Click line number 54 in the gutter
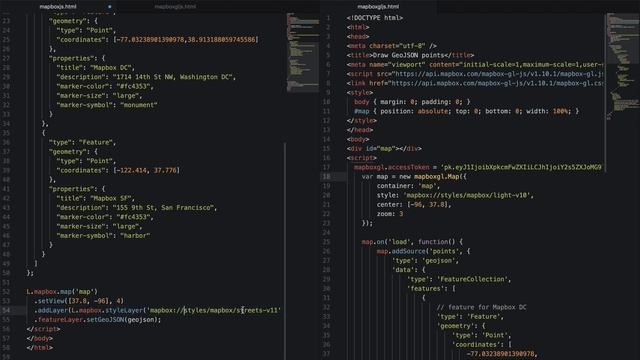This screenshot has width=640, height=360. click(x=6, y=310)
